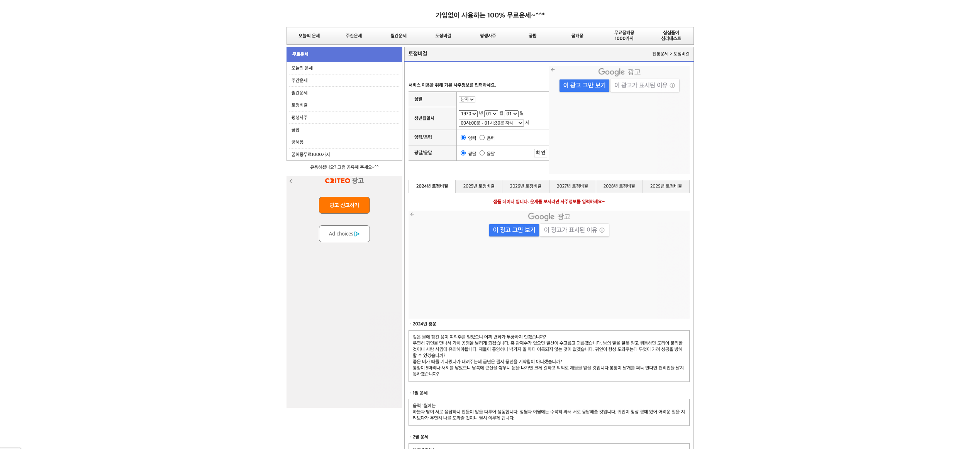The width and height of the screenshot is (980, 449).
Task: Select 꿈해몽 in the left sidebar
Action: (298, 142)
